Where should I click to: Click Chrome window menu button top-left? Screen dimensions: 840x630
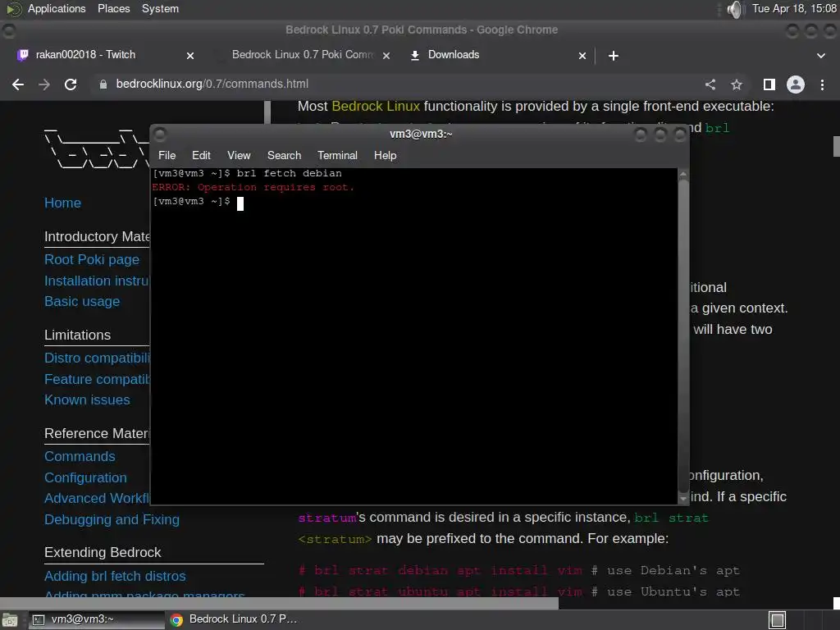pyautogui.click(x=8, y=30)
